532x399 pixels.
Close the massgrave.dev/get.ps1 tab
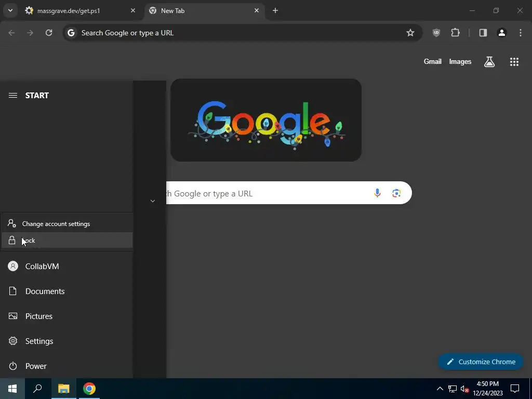(x=133, y=10)
